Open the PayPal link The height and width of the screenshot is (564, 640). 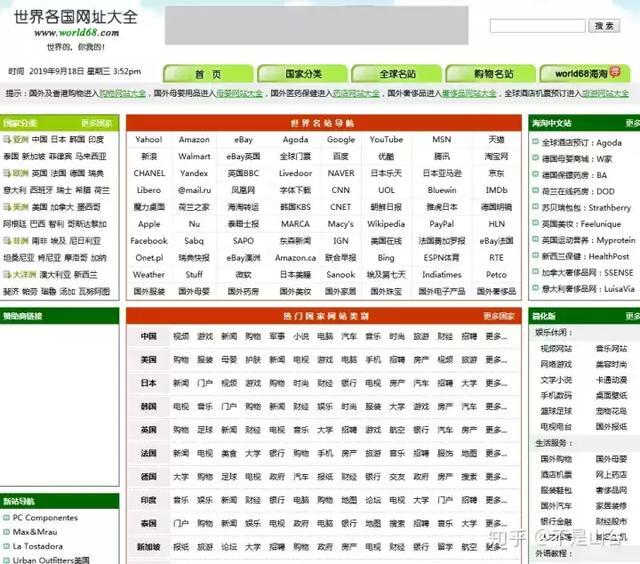point(442,224)
